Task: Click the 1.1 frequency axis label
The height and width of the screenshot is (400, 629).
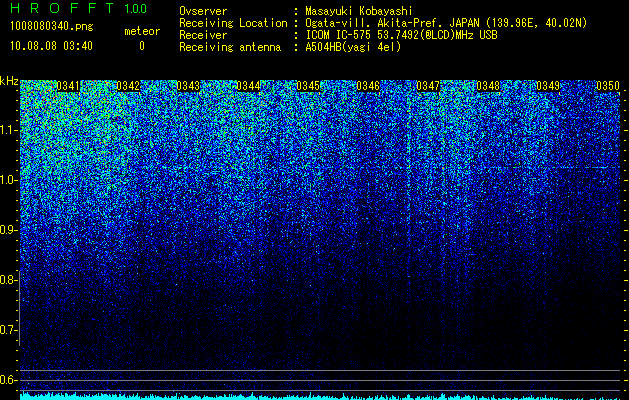Action: point(8,130)
